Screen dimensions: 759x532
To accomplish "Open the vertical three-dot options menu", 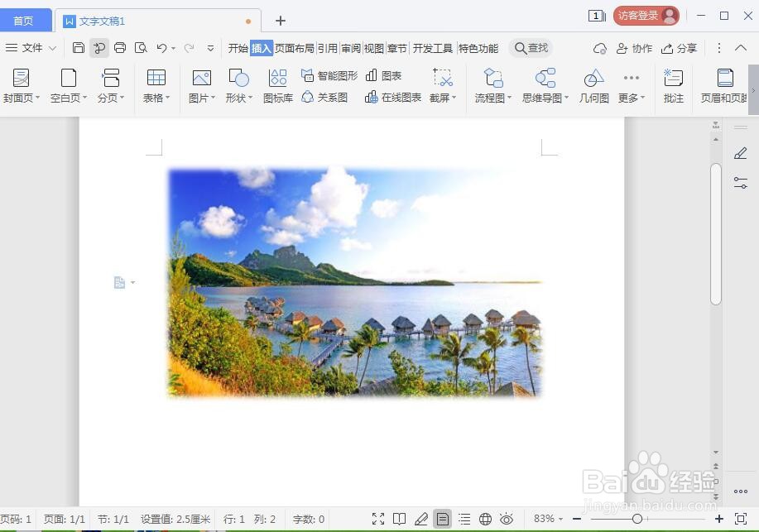I will (x=718, y=48).
